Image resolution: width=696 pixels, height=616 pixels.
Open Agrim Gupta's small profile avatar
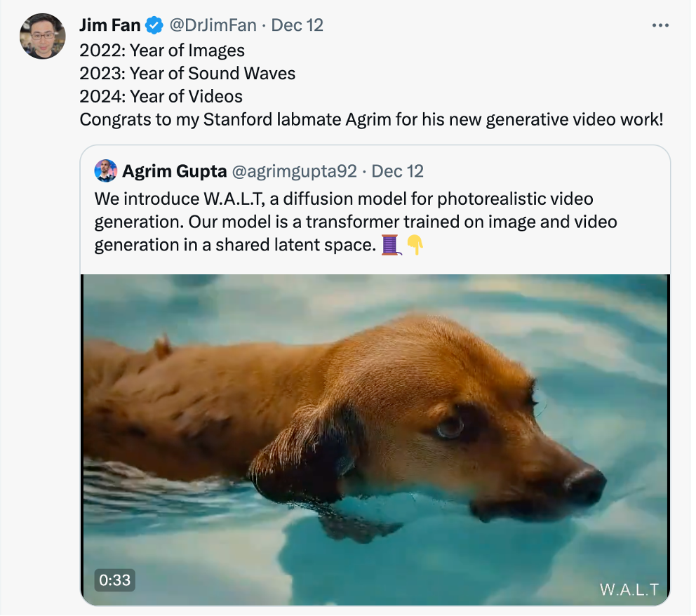(106, 171)
